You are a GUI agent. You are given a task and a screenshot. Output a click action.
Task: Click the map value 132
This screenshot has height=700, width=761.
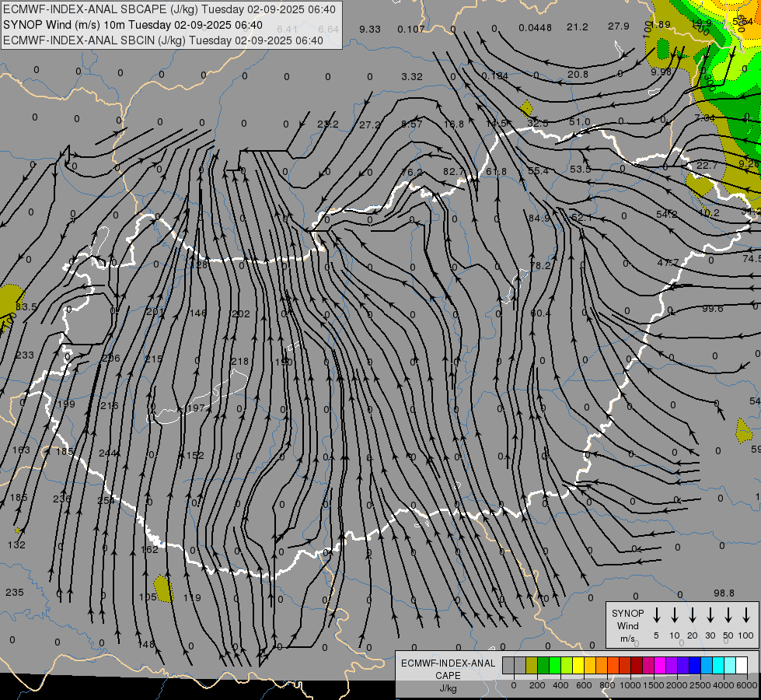16,545
